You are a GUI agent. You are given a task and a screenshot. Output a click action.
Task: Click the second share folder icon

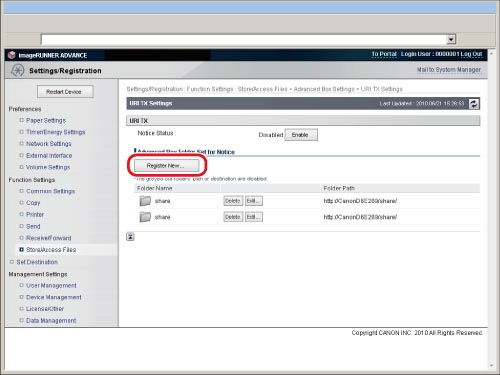point(145,217)
